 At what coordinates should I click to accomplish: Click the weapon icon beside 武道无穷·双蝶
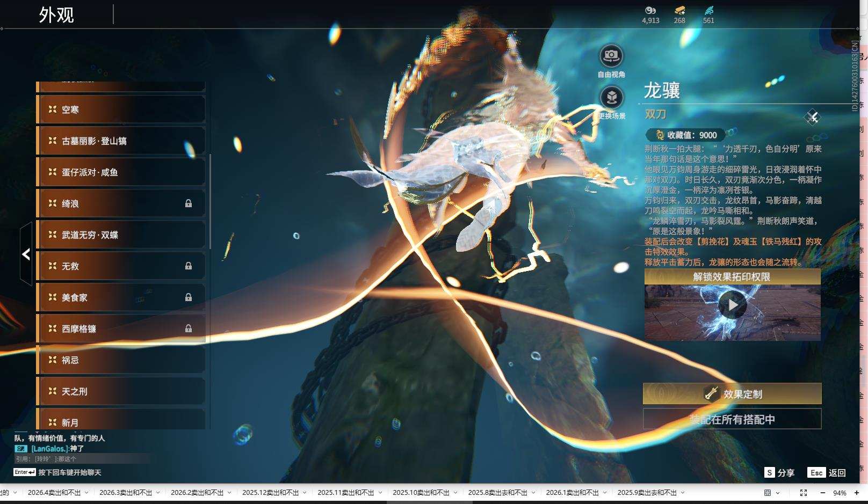[x=52, y=235]
